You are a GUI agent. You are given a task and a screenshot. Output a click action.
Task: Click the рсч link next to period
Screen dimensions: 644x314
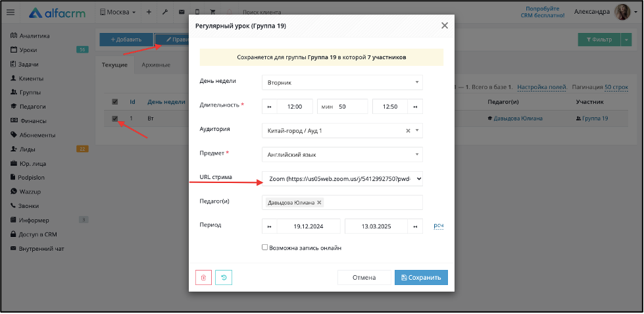[x=439, y=226]
